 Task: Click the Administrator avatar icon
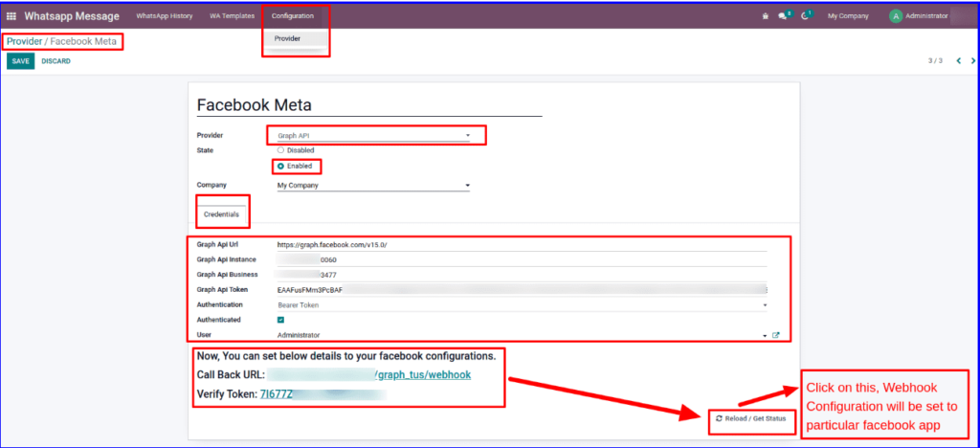pos(896,16)
